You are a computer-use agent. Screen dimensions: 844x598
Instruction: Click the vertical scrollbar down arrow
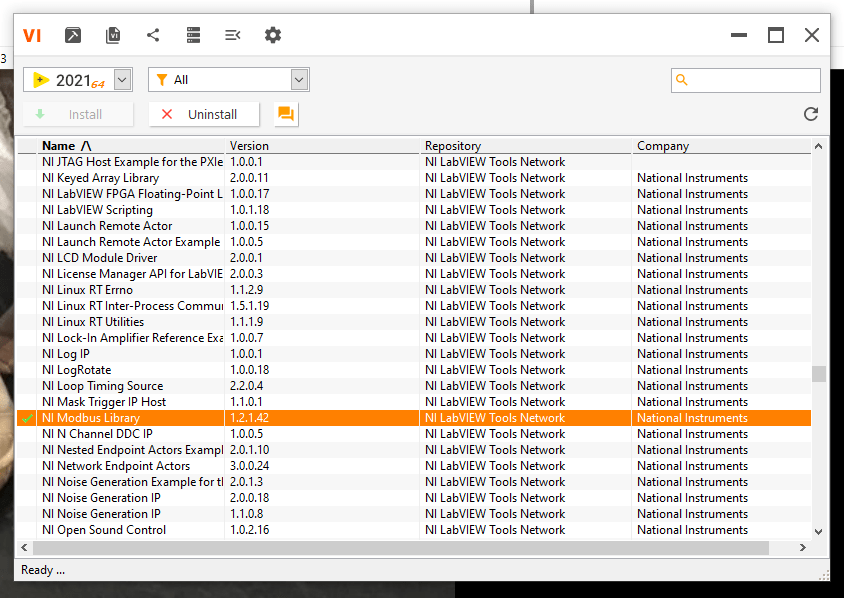(x=819, y=532)
